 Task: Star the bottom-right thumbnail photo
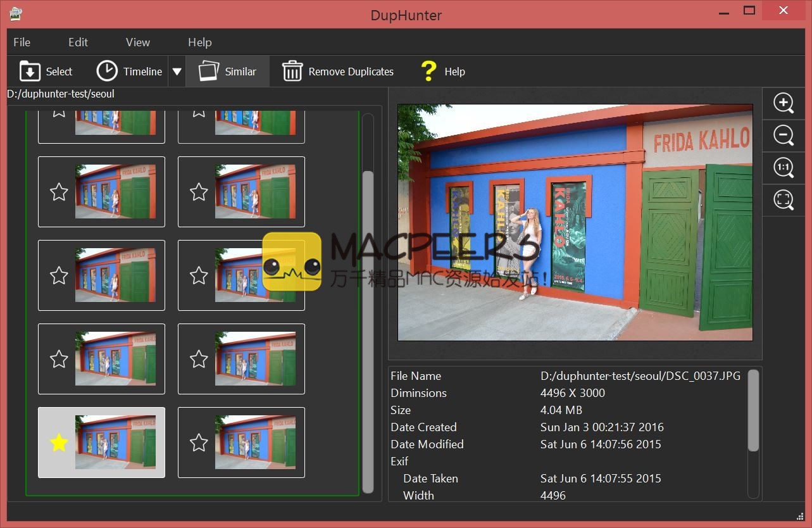coord(199,443)
